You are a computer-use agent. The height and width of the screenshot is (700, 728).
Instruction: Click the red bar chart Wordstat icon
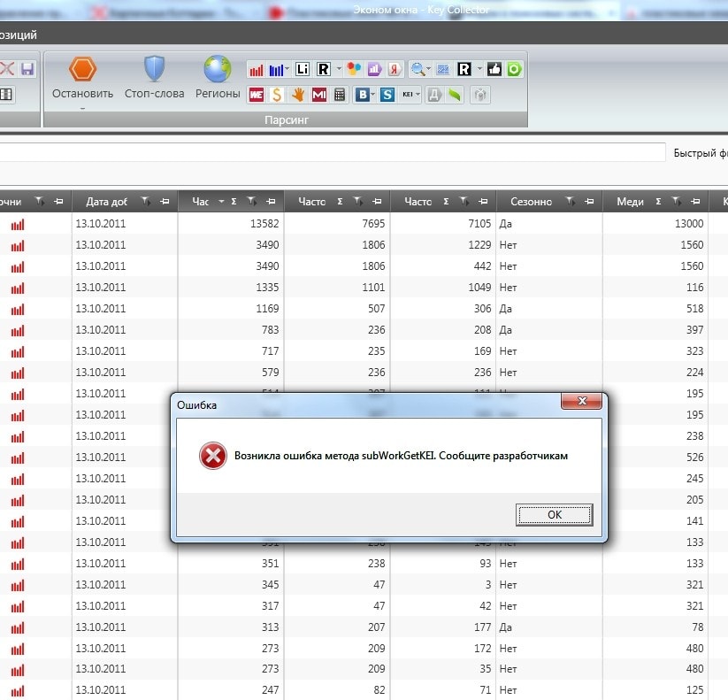tap(257, 69)
